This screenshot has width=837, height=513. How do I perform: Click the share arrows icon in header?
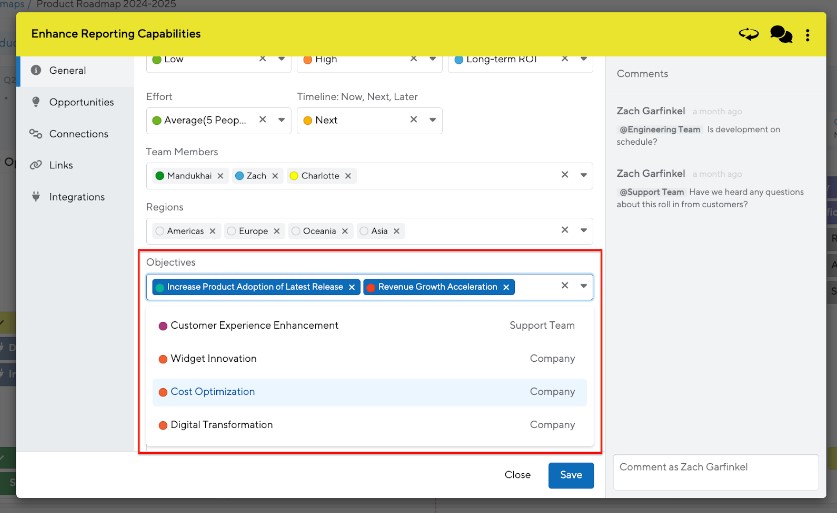[x=749, y=34]
